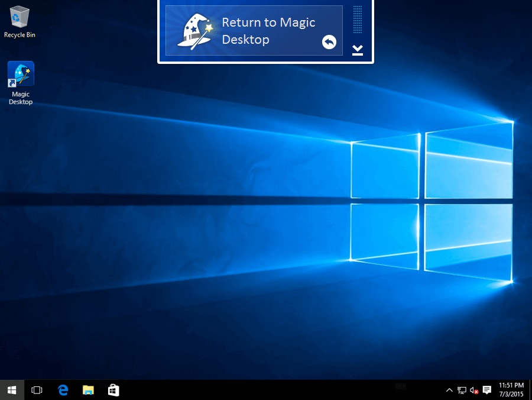Open Microsoft Edge from the taskbar
532x400 pixels.
(x=63, y=390)
